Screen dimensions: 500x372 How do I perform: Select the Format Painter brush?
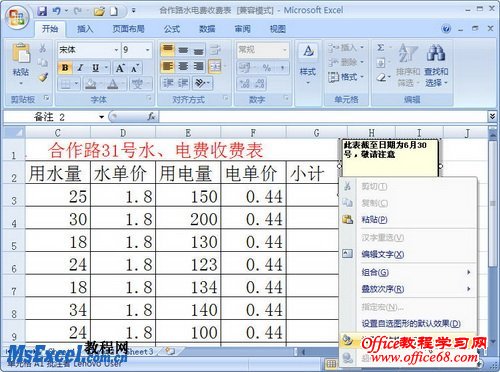43,77
